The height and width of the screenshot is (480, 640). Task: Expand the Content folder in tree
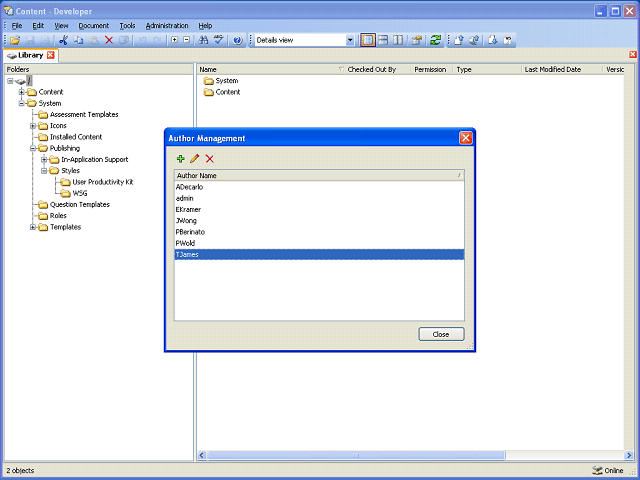[22, 92]
